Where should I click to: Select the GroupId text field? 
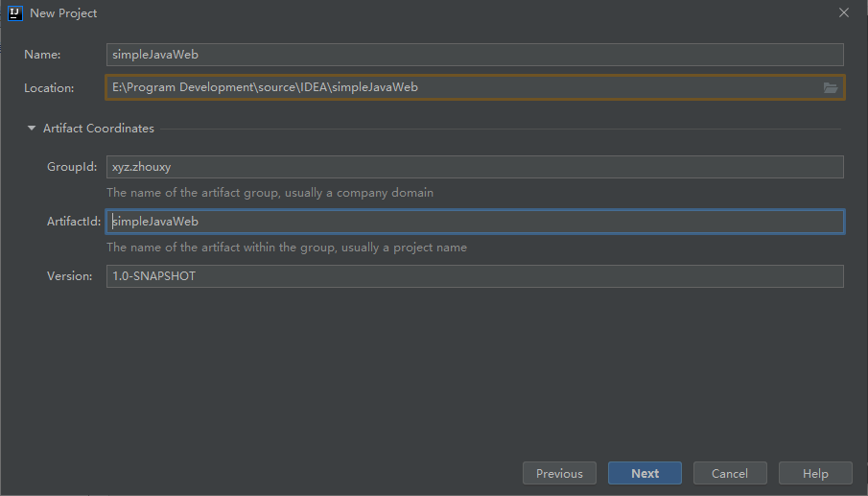pyautogui.click(x=475, y=167)
